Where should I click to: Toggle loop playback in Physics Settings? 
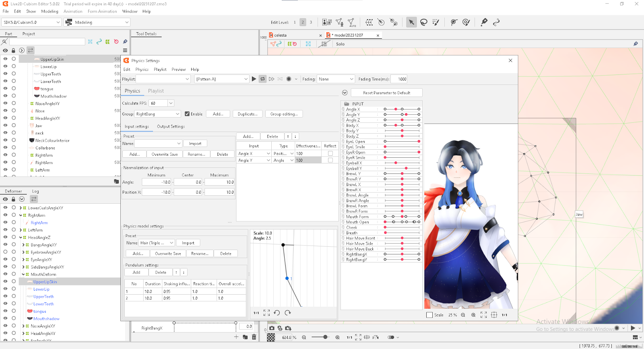[x=262, y=79]
